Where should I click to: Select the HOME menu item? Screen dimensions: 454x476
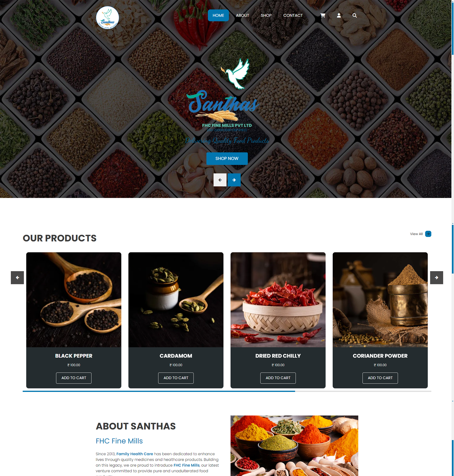(218, 16)
